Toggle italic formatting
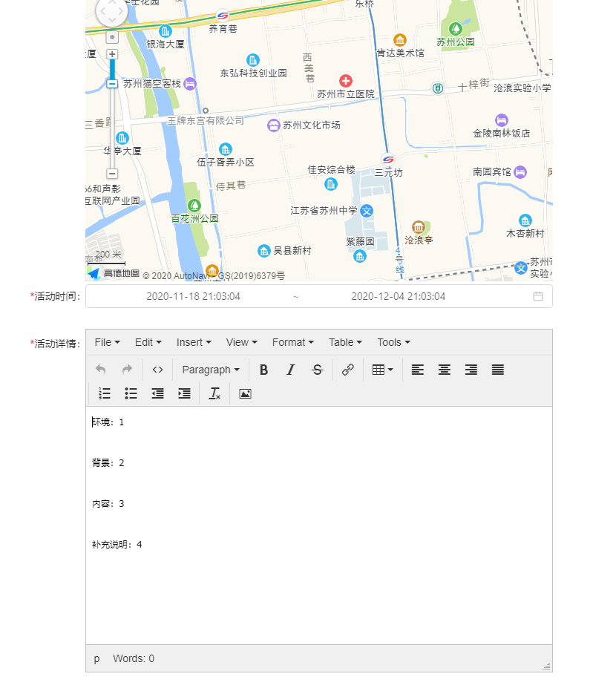The image size is (616, 691). pyautogui.click(x=290, y=370)
